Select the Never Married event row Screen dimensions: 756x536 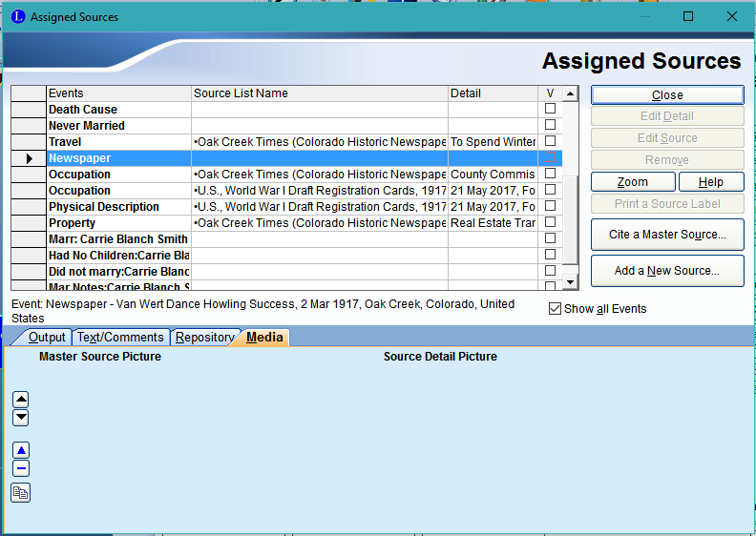tap(118, 126)
